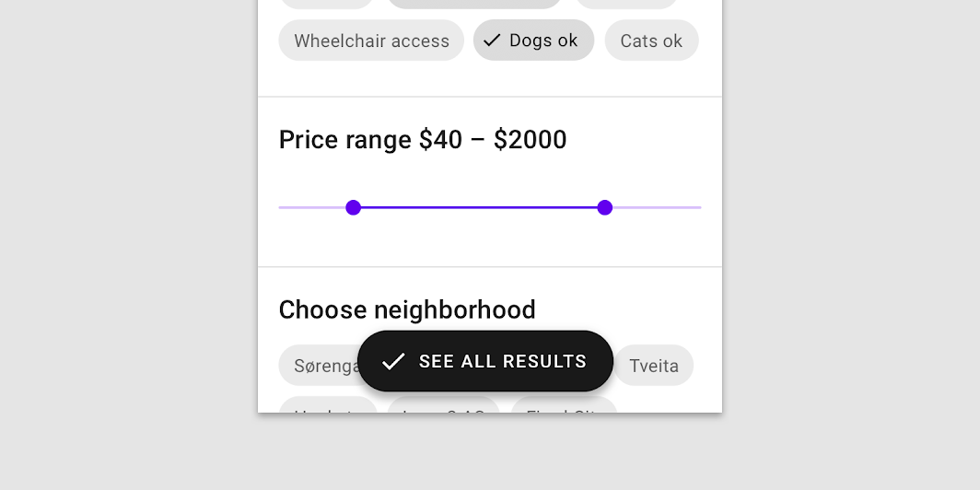Enable the Wheelchair access filter chip
The height and width of the screenshot is (490, 980).
tap(371, 41)
